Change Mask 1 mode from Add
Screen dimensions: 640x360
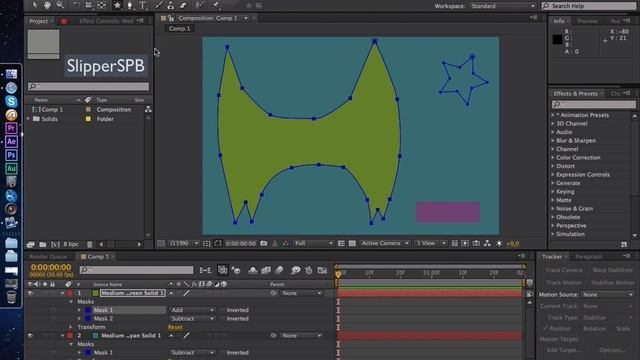[191, 310]
